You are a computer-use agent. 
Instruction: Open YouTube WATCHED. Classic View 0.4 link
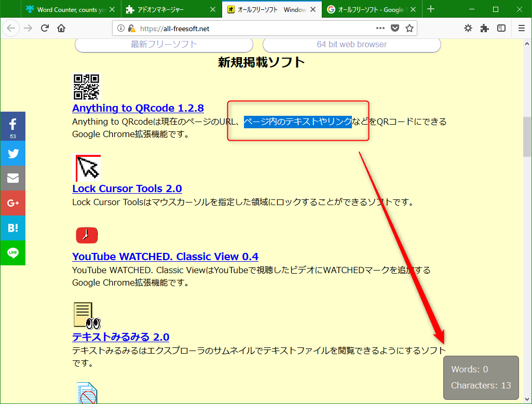tap(165, 257)
